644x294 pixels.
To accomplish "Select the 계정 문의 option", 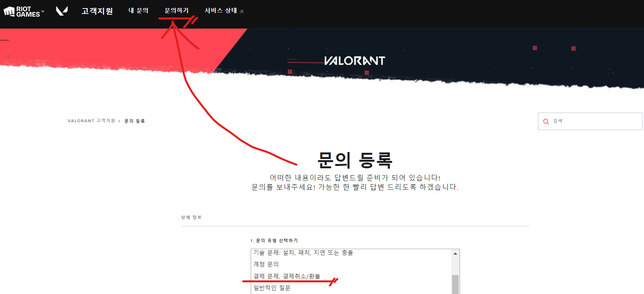I will click(351, 264).
